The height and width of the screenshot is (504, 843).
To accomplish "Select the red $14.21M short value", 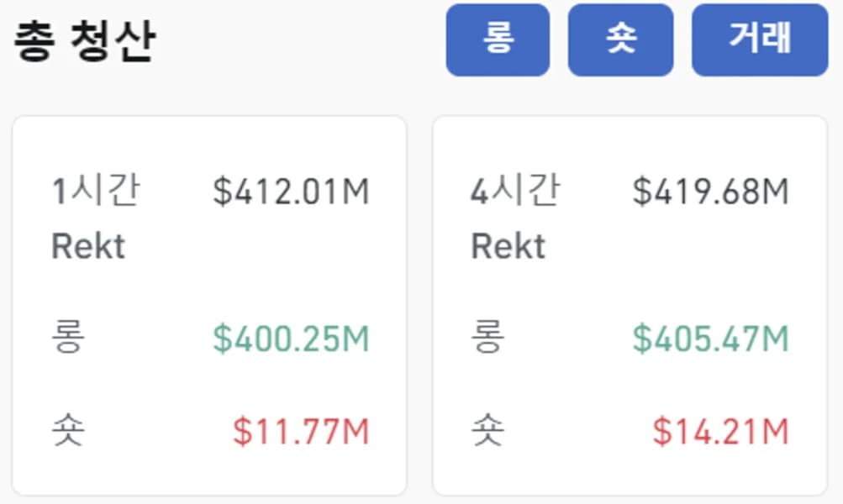I will 720,432.
